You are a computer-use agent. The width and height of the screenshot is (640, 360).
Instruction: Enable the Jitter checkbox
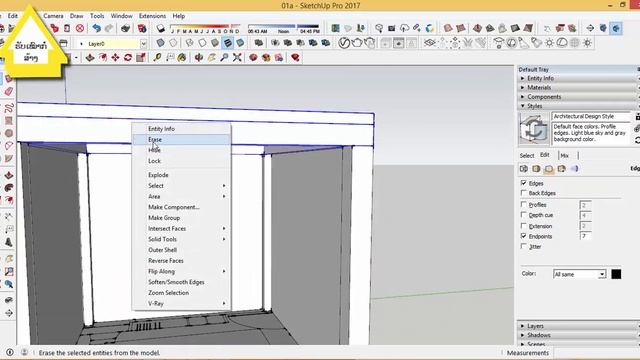point(524,246)
